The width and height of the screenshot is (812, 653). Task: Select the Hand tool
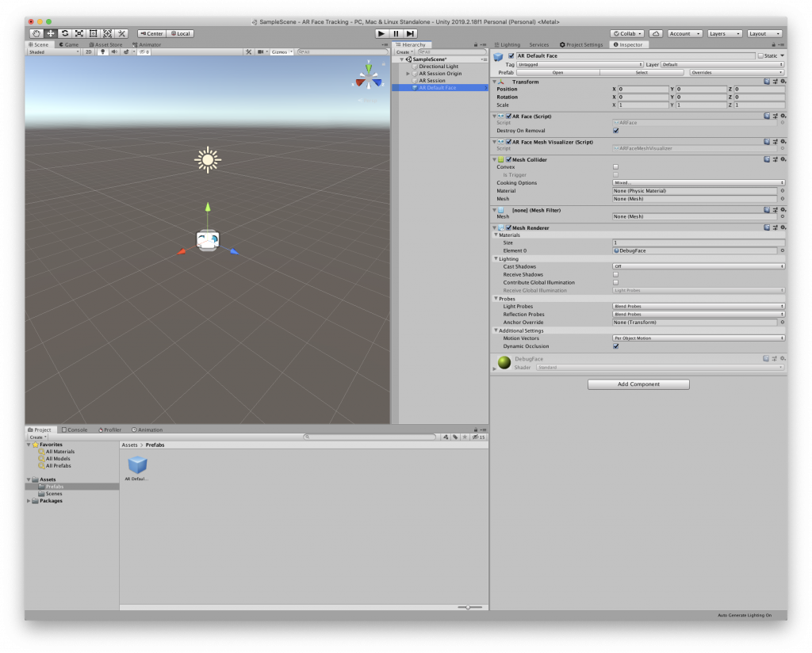[36, 33]
